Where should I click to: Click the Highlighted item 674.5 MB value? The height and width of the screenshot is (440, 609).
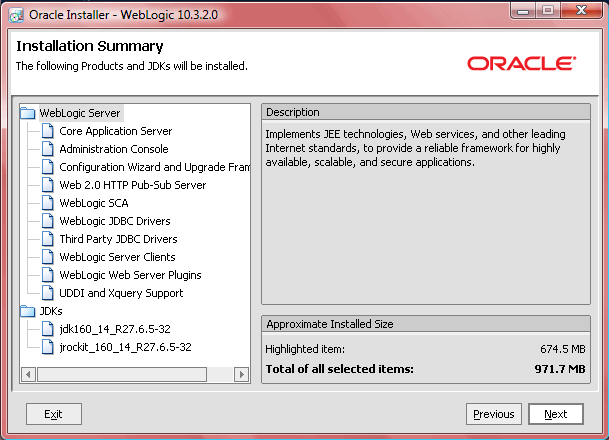[562, 349]
